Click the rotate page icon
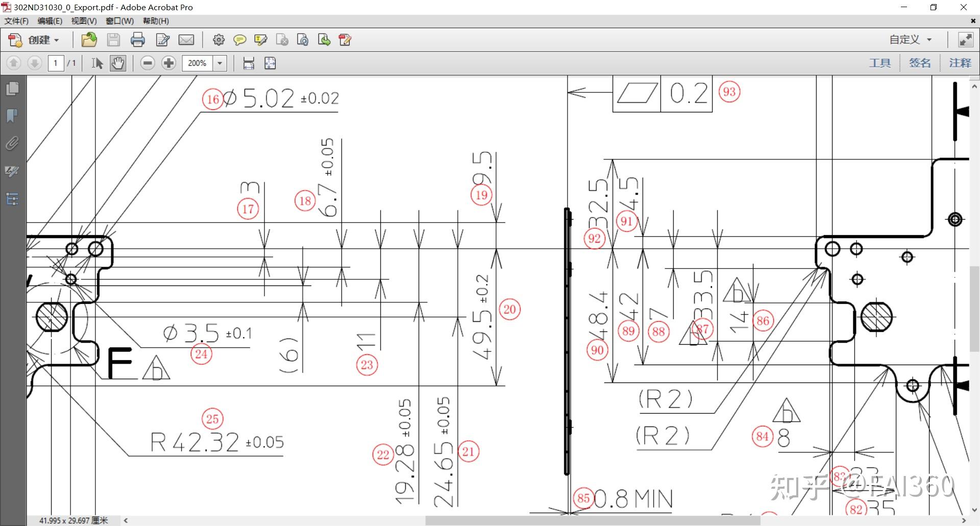This screenshot has height=526, width=980. pyautogui.click(x=303, y=40)
